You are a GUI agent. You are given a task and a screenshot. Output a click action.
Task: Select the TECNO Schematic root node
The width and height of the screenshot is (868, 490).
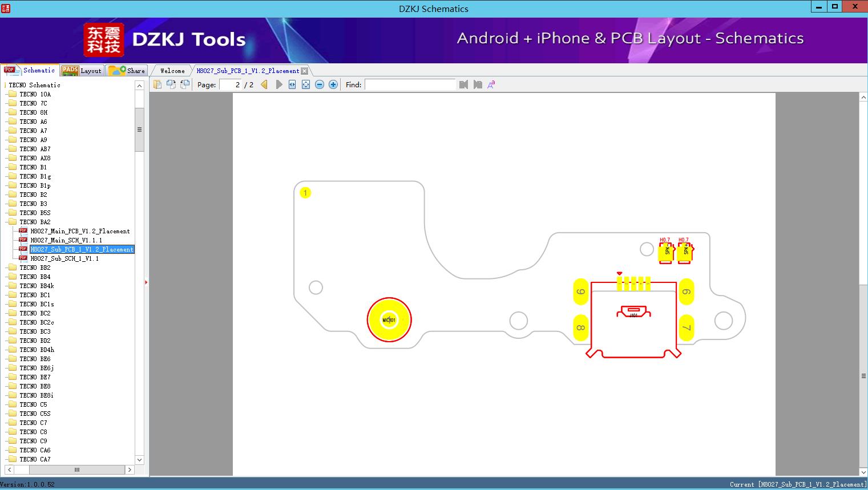(34, 85)
